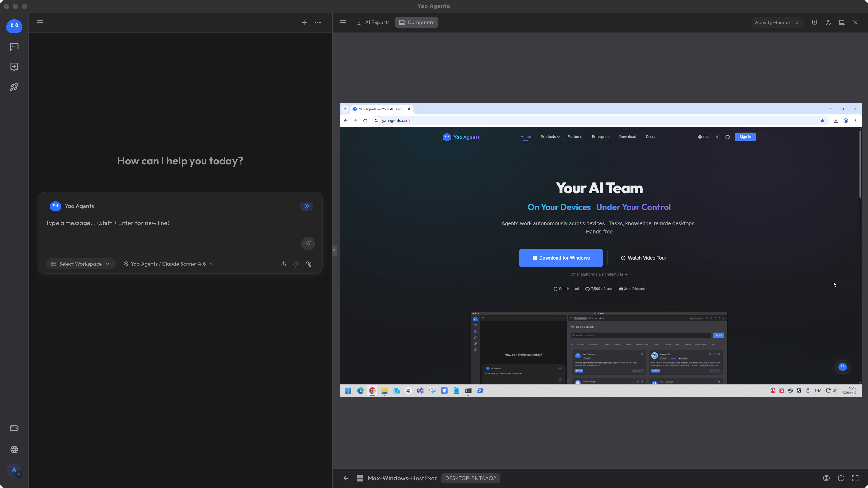Open the wallet icon in the sidebar
868x488 pixels.
[14, 428]
